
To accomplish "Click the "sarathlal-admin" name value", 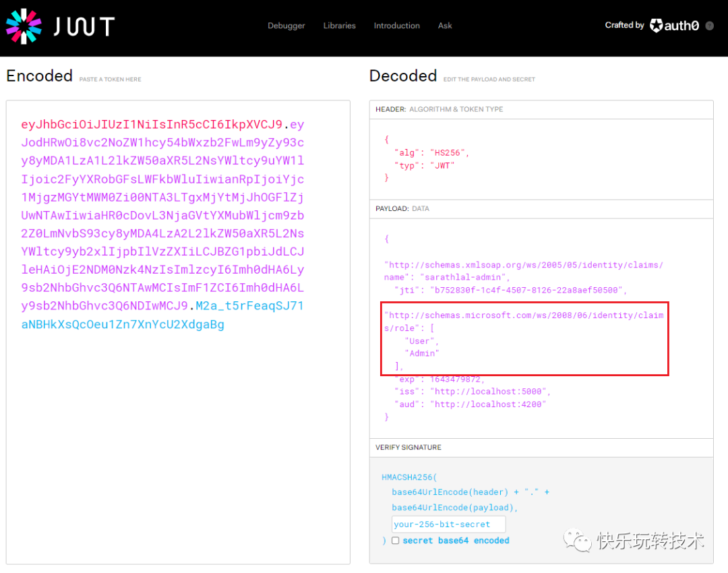I will [x=463, y=277].
